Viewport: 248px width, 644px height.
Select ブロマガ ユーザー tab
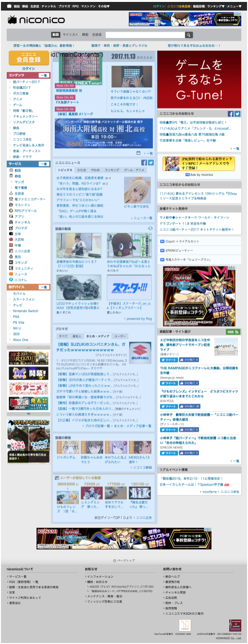pos(120,336)
